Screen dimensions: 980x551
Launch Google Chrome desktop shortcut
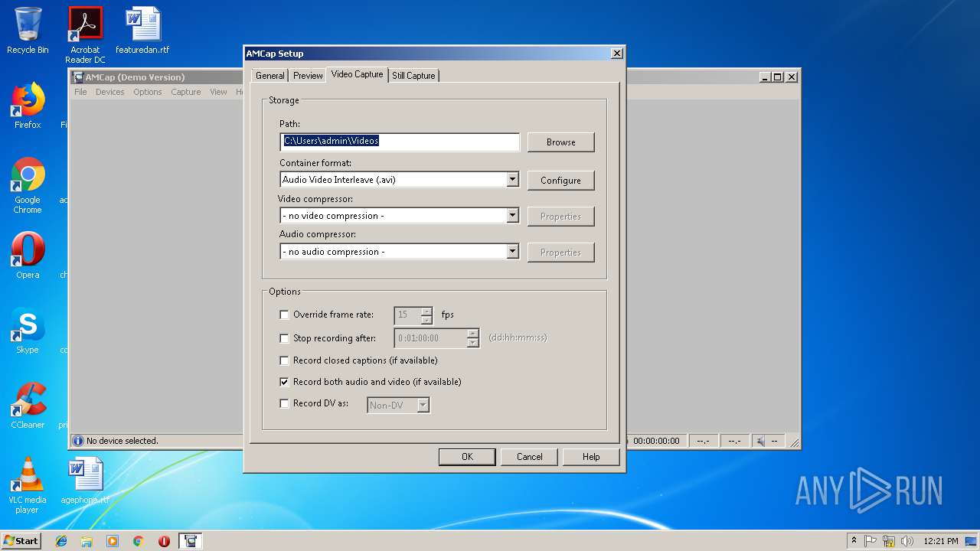(x=28, y=185)
